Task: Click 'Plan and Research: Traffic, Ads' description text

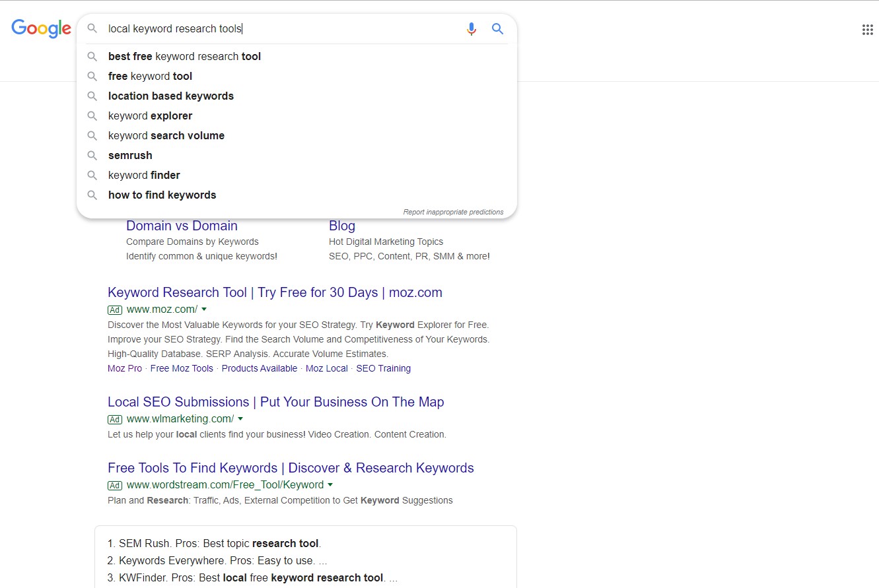Action: coord(280,500)
